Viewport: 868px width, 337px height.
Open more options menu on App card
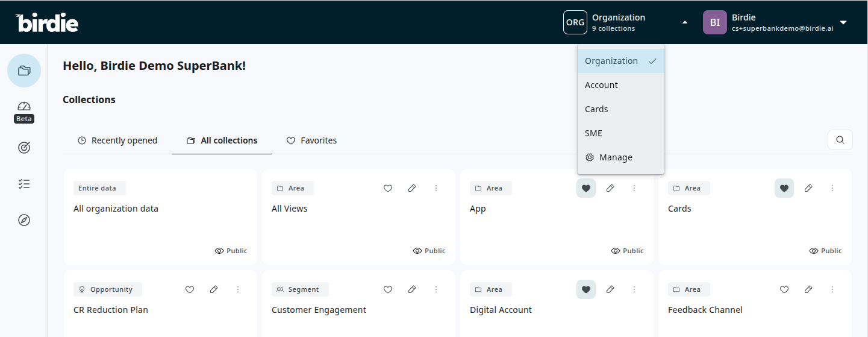coord(634,188)
